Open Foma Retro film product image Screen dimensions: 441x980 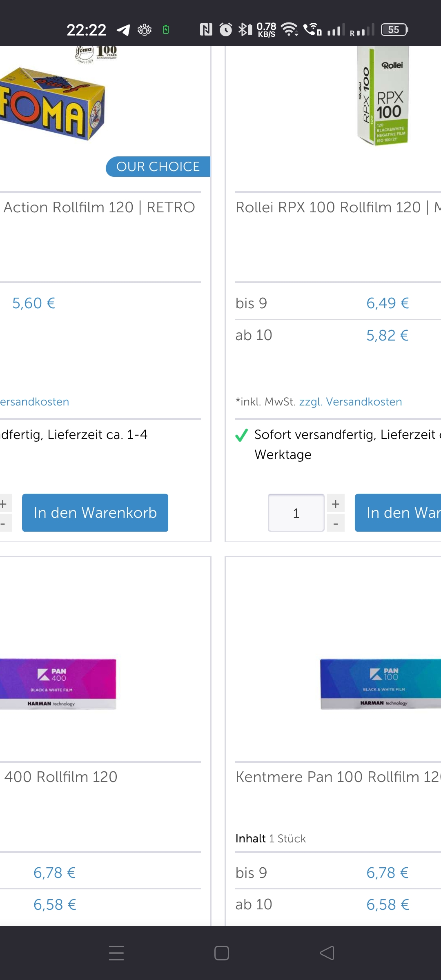[x=53, y=102]
